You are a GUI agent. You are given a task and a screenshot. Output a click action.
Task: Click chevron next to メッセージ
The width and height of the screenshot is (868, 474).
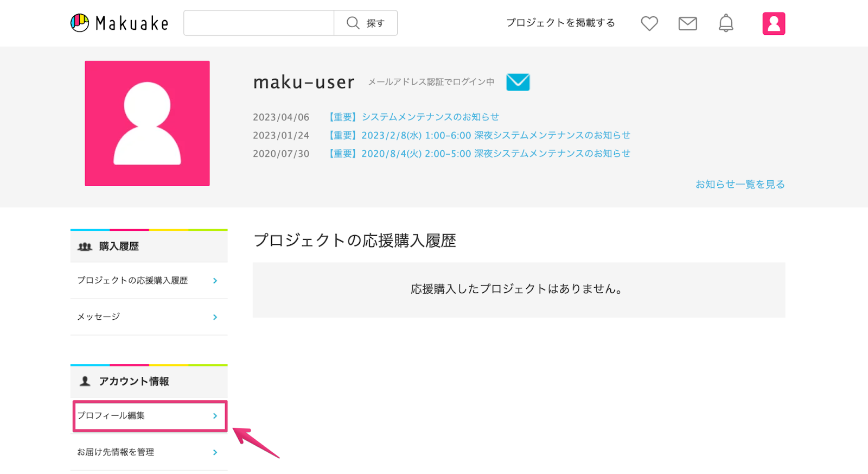215,317
